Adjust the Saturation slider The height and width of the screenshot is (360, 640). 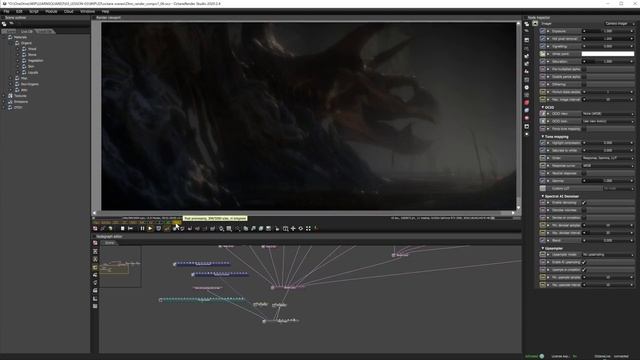tap(608, 62)
